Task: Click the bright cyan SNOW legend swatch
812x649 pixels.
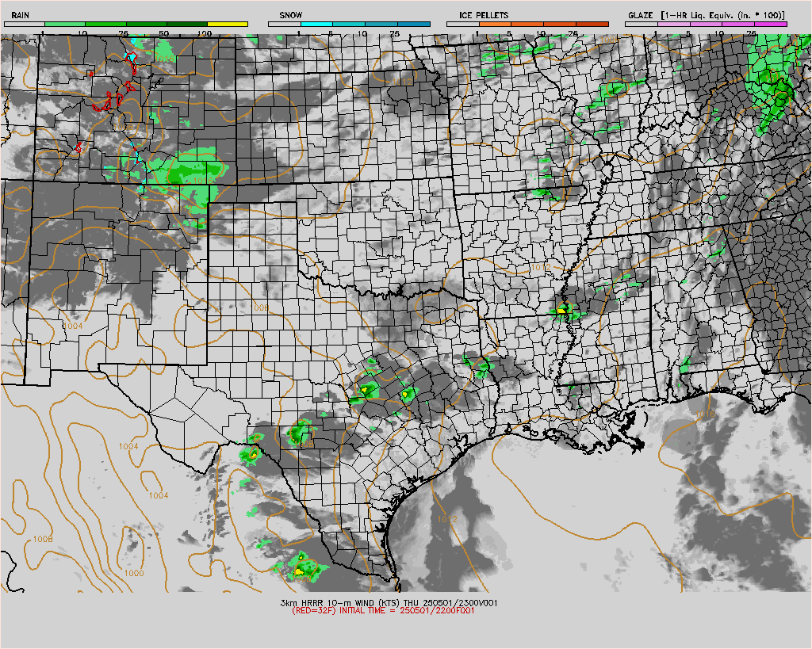Action: coord(317,24)
